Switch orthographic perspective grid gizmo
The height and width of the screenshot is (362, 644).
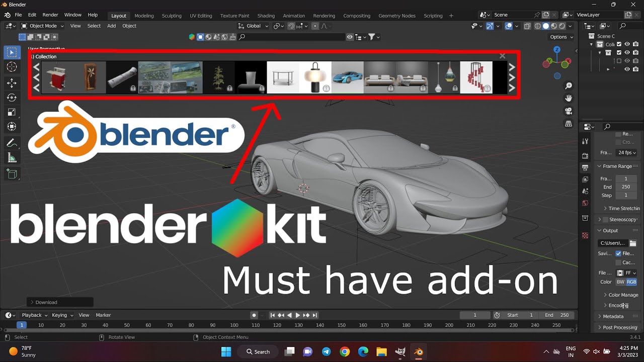pos(569,124)
